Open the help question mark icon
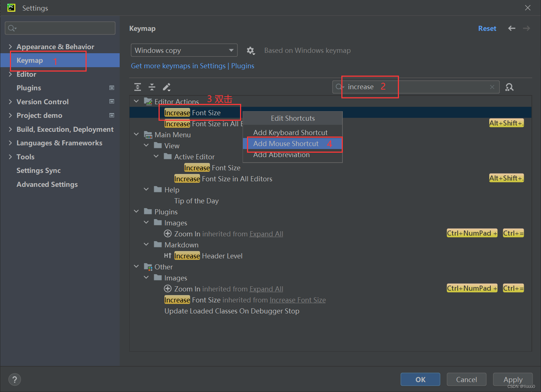 (x=15, y=379)
